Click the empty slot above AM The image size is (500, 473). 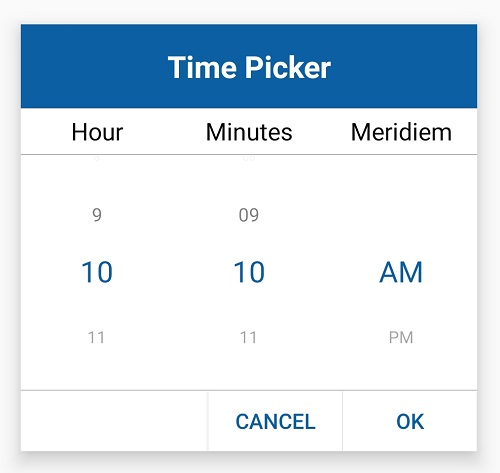coord(401,215)
